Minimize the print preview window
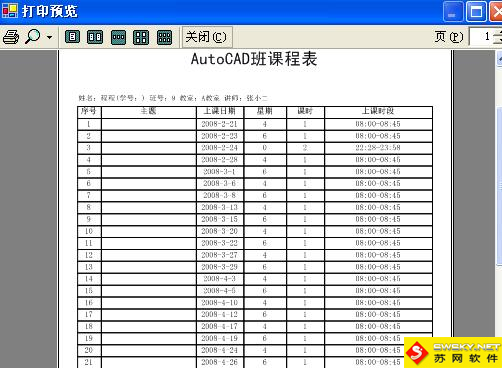This screenshot has height=368, width=502. click(x=453, y=12)
